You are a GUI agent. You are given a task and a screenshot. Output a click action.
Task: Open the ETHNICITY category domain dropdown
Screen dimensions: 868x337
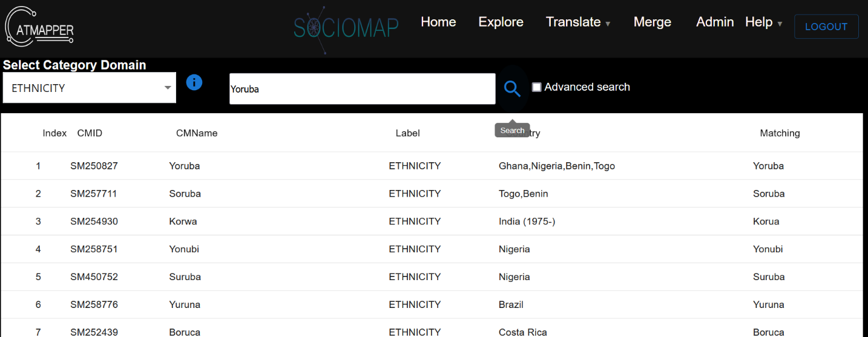click(90, 88)
